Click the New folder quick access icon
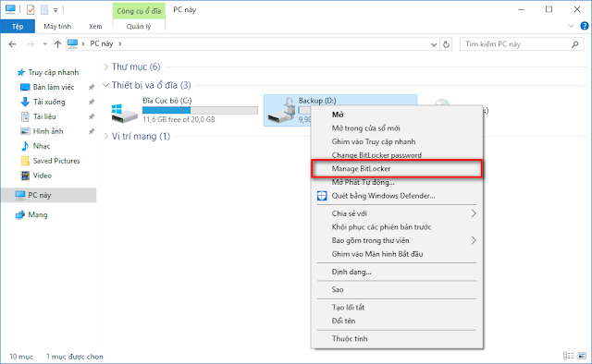 [x=44, y=10]
